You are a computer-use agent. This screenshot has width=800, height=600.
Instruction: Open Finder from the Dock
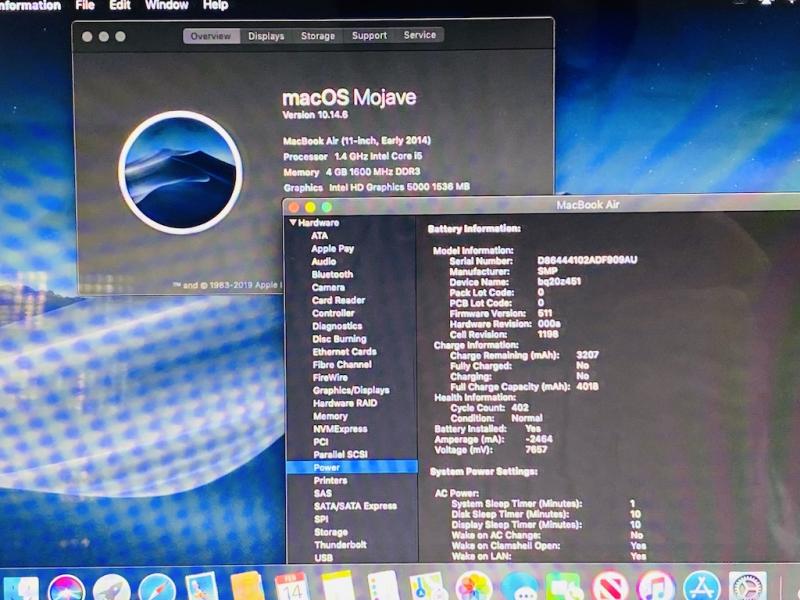point(20,589)
